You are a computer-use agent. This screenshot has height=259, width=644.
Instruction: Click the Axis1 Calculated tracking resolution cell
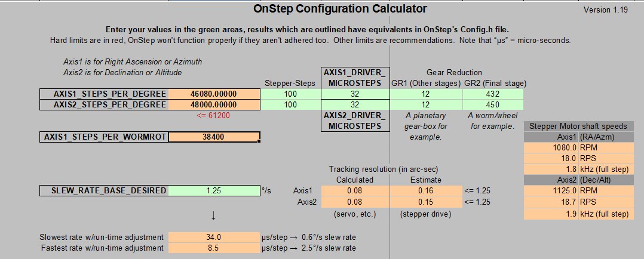[x=355, y=190]
